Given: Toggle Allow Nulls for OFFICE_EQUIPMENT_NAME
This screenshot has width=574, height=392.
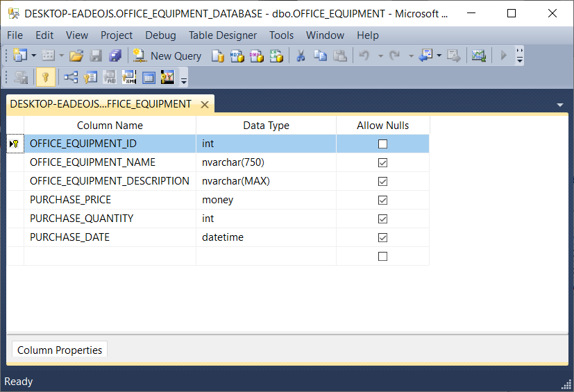Looking at the screenshot, I should tap(382, 162).
